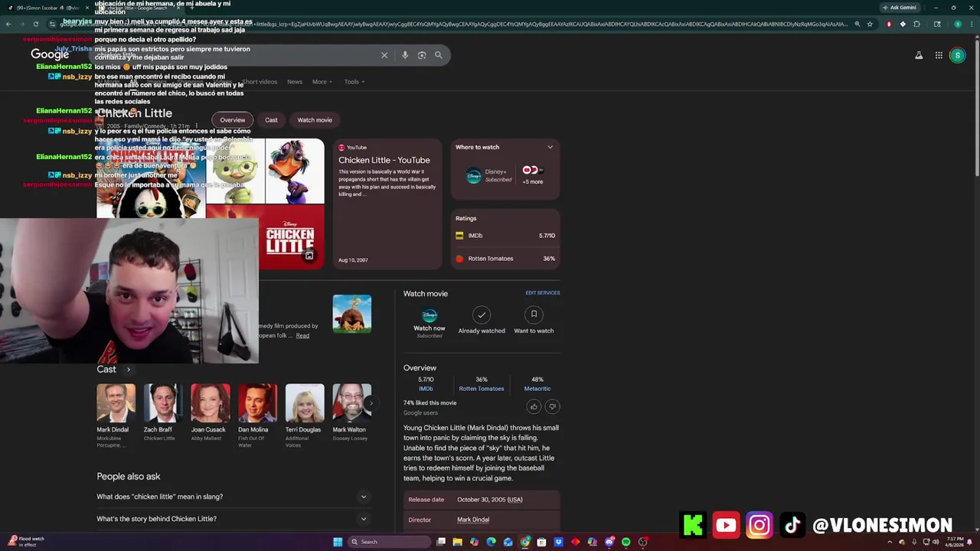Go back in the browser

(x=8, y=24)
